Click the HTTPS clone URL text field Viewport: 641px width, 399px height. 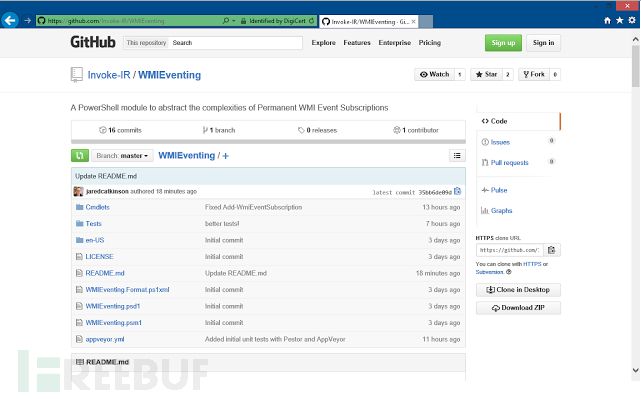tap(510, 250)
